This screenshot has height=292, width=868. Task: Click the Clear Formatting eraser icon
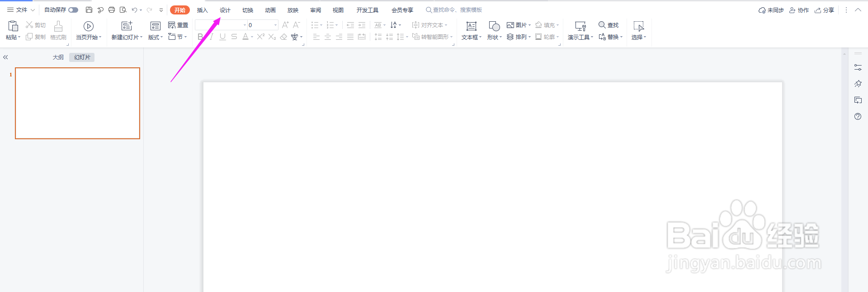(283, 37)
